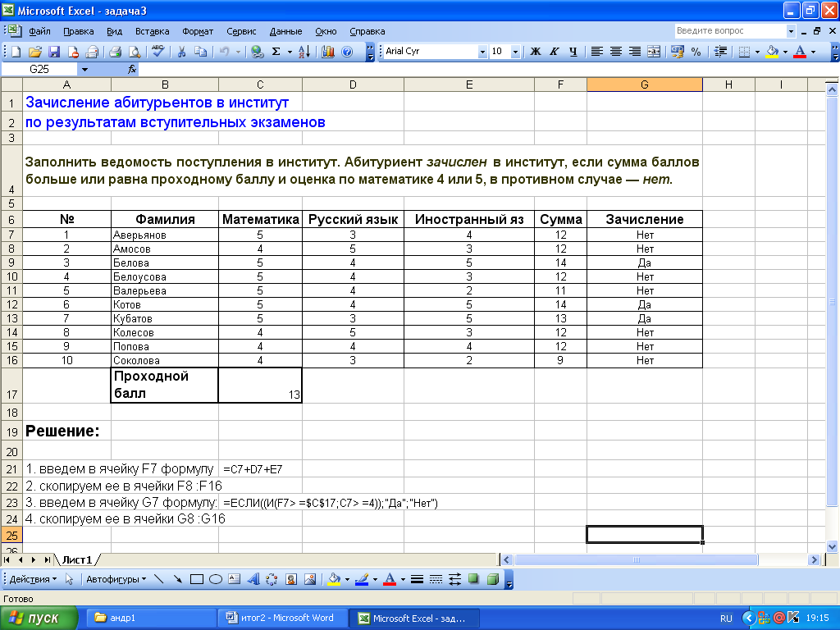Image resolution: width=840 pixels, height=630 pixels.
Task: Open the Данные menu
Action: pyautogui.click(x=285, y=31)
